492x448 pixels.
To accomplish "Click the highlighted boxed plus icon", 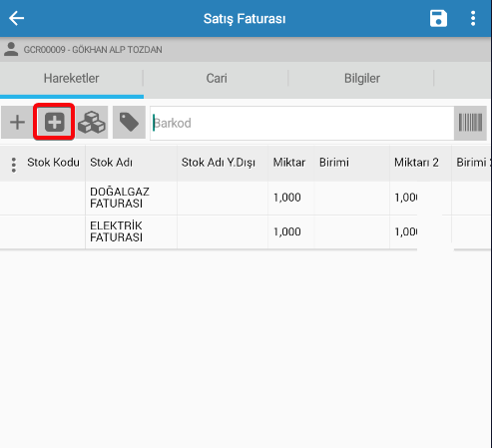I will (x=54, y=122).
